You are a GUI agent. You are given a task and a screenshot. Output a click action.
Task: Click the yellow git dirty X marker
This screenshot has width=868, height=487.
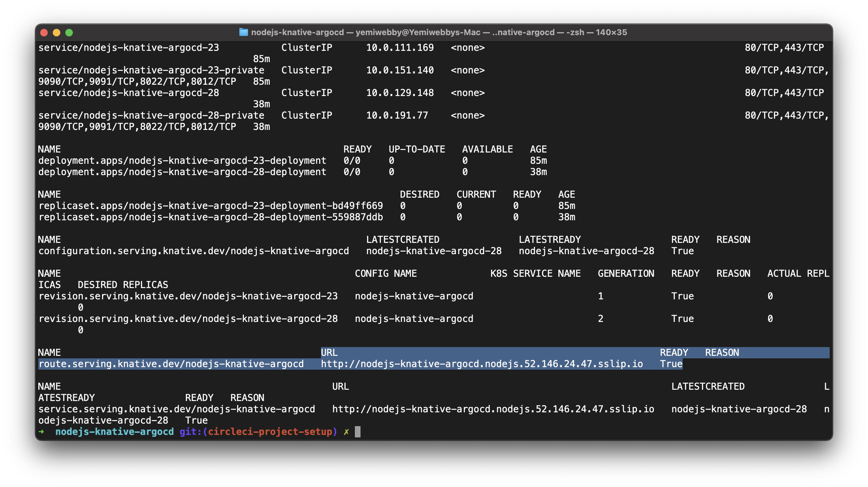click(x=346, y=432)
